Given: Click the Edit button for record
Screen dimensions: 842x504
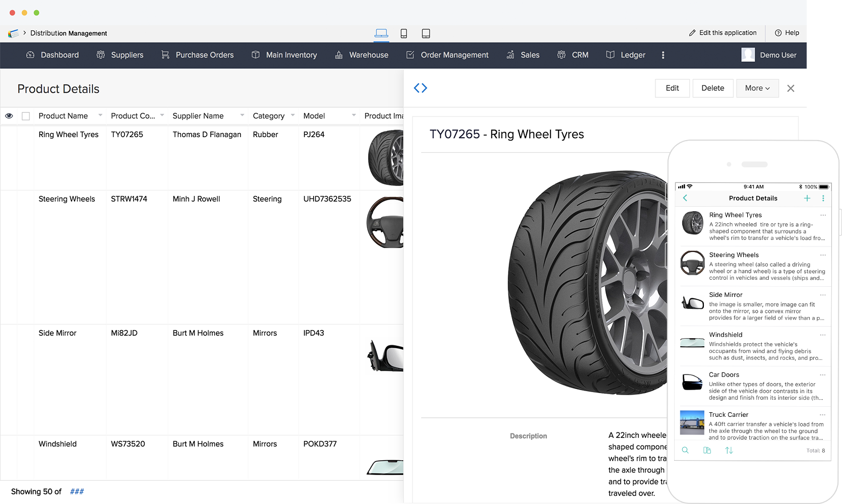Looking at the screenshot, I should [672, 88].
